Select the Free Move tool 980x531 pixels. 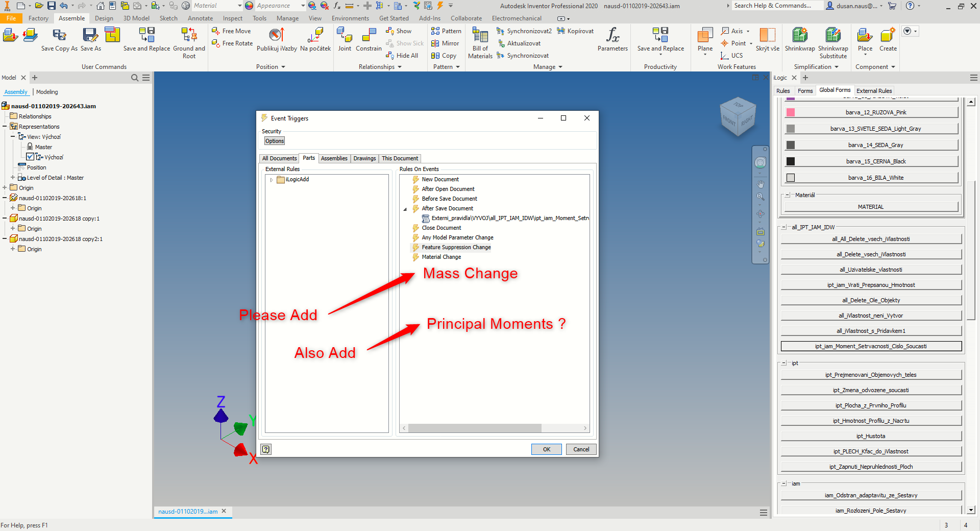(x=231, y=31)
